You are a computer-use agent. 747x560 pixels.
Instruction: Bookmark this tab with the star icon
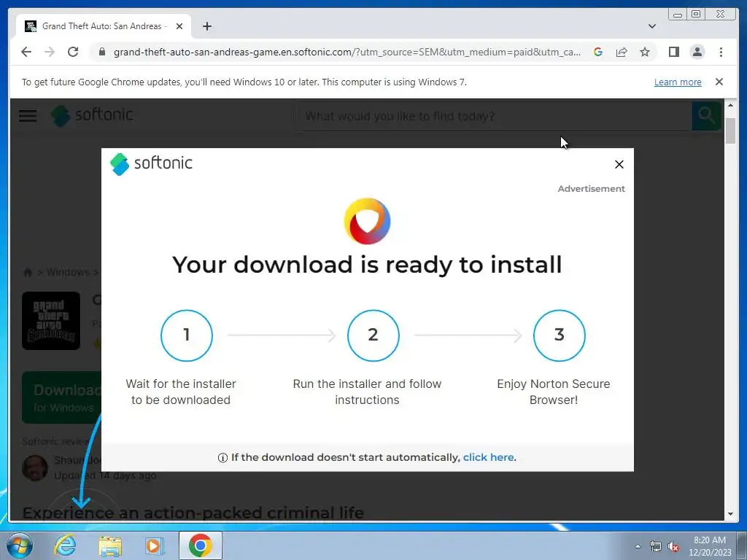(645, 52)
